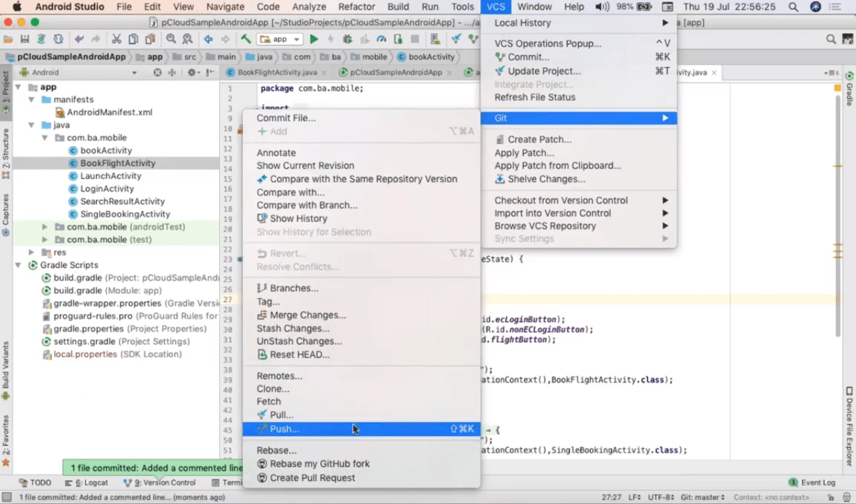
Task: Expand the res folder
Action: coord(31,253)
